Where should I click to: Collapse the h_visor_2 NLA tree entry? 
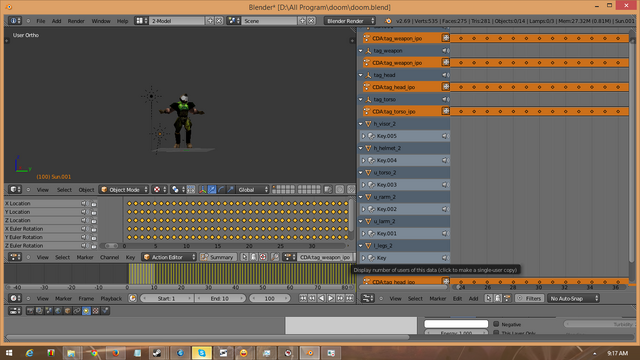pos(361,124)
